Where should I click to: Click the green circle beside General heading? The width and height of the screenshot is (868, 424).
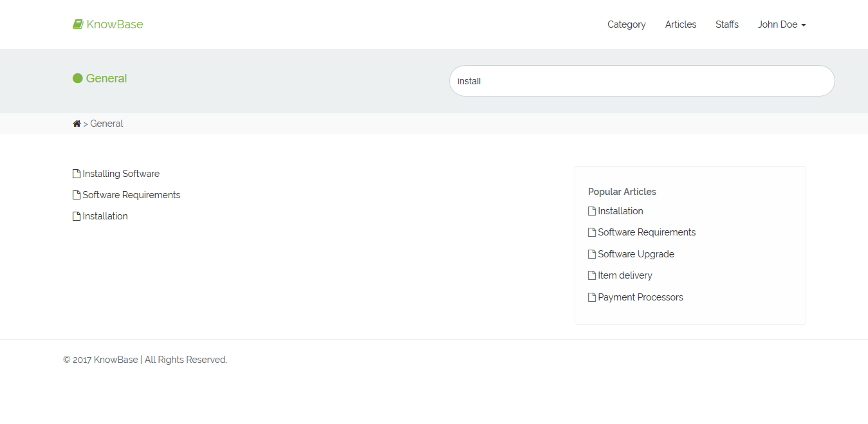pyautogui.click(x=78, y=78)
